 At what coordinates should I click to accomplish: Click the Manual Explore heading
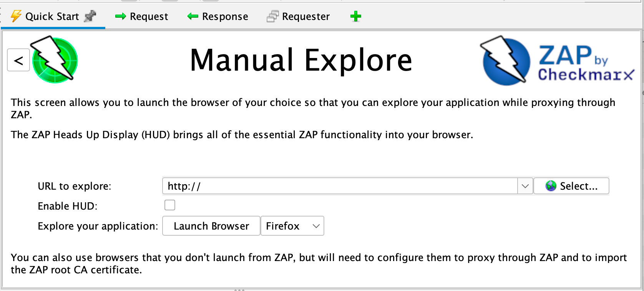301,60
